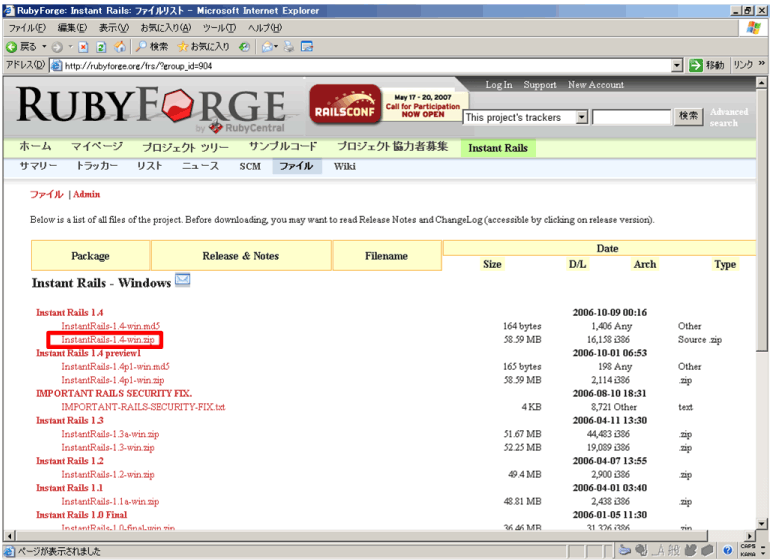Open the ツール(T) menu
This screenshot has height=560, width=770.
219,28
